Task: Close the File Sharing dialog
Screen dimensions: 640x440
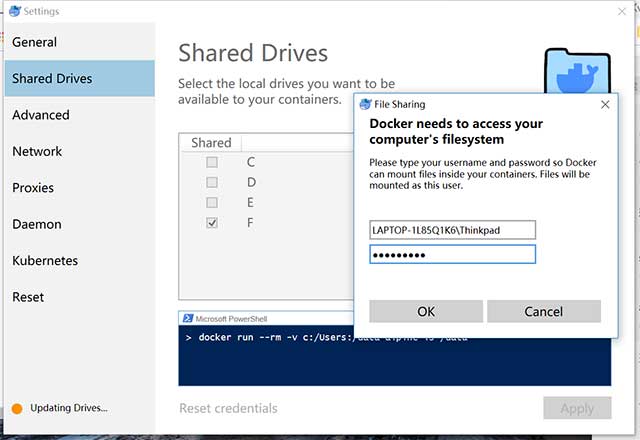Action: [605, 104]
